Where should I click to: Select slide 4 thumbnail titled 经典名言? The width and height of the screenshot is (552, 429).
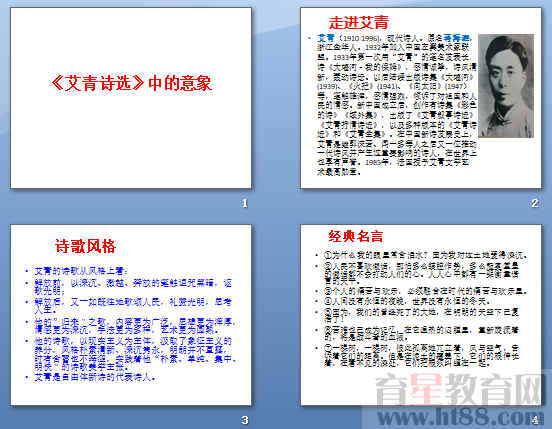pos(421,315)
